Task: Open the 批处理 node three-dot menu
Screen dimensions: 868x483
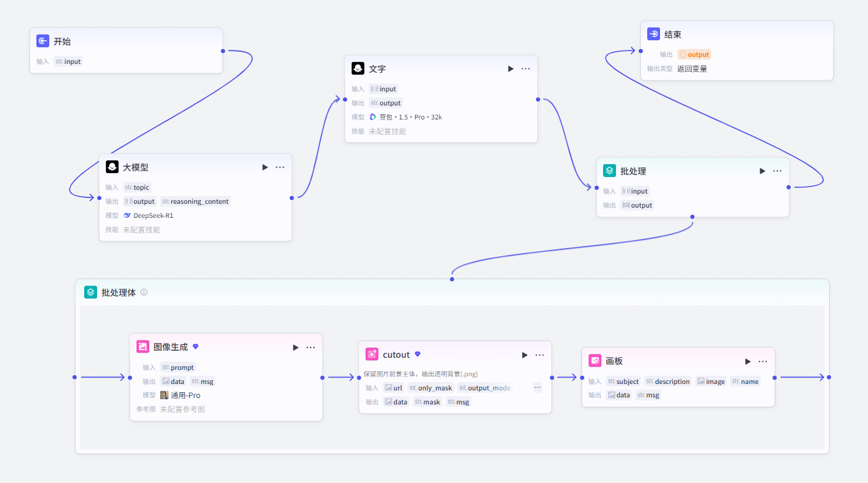Action: click(777, 171)
